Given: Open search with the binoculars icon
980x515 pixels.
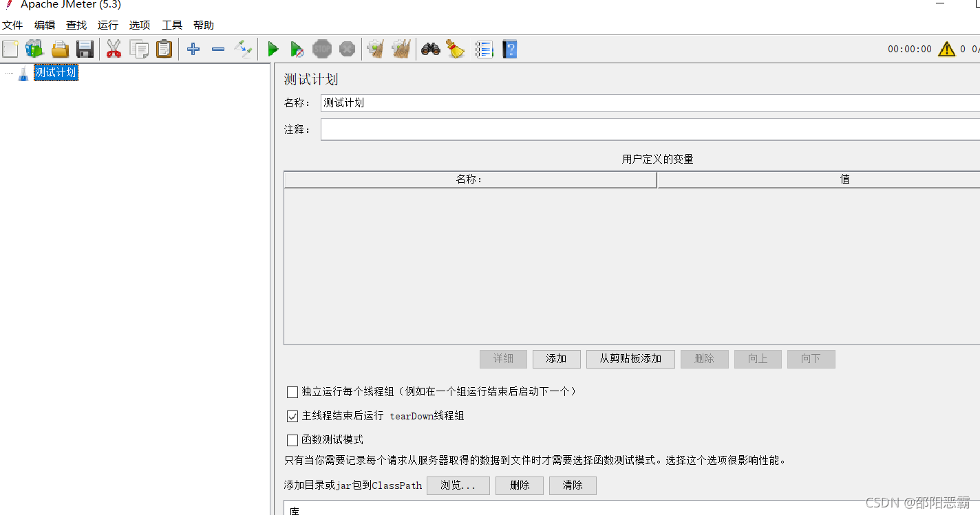Looking at the screenshot, I should 431,49.
